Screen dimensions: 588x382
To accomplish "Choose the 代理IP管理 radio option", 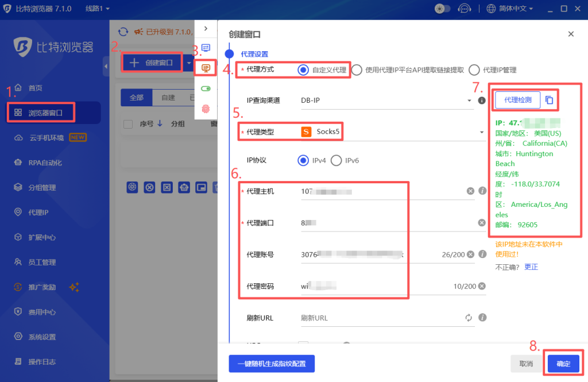I will click(x=474, y=70).
